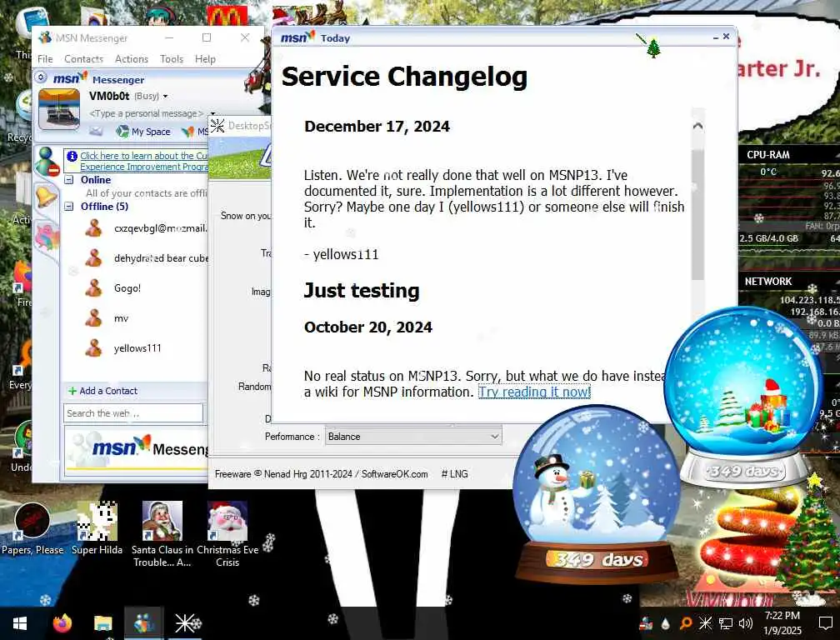Switch to MSN Messenger taskbar button
840x640 pixels.
(x=143, y=623)
